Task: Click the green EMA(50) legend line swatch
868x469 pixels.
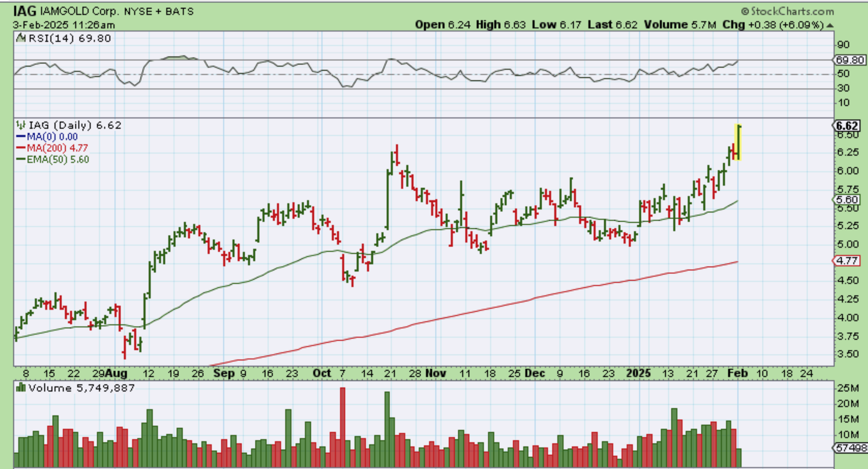Action: click(x=21, y=159)
